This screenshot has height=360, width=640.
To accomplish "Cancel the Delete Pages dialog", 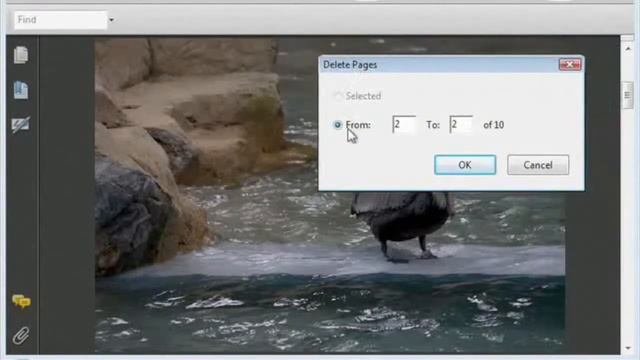I will (x=538, y=165).
